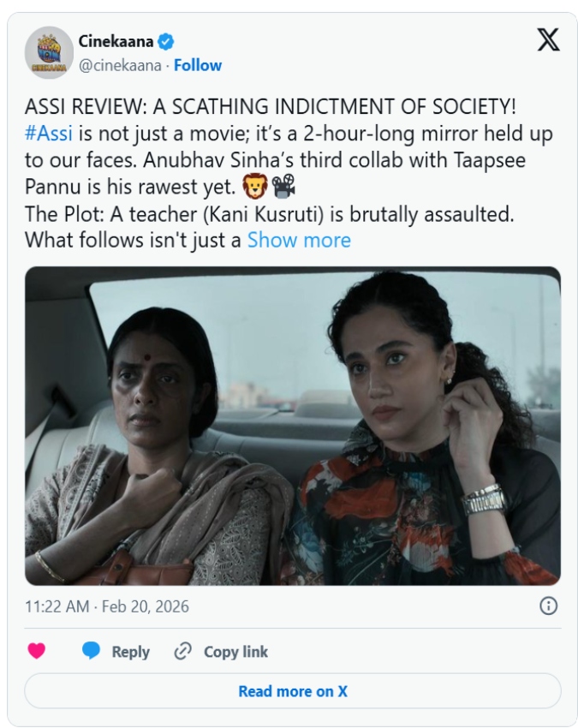Viewport: 578px width, 728px height.
Task: Click the X logo icon
Action: (x=548, y=39)
